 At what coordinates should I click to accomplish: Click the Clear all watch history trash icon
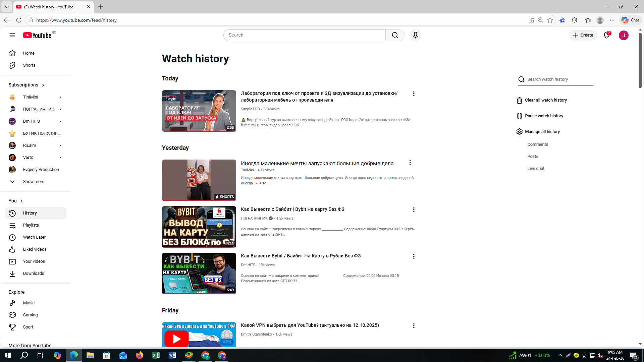519,100
